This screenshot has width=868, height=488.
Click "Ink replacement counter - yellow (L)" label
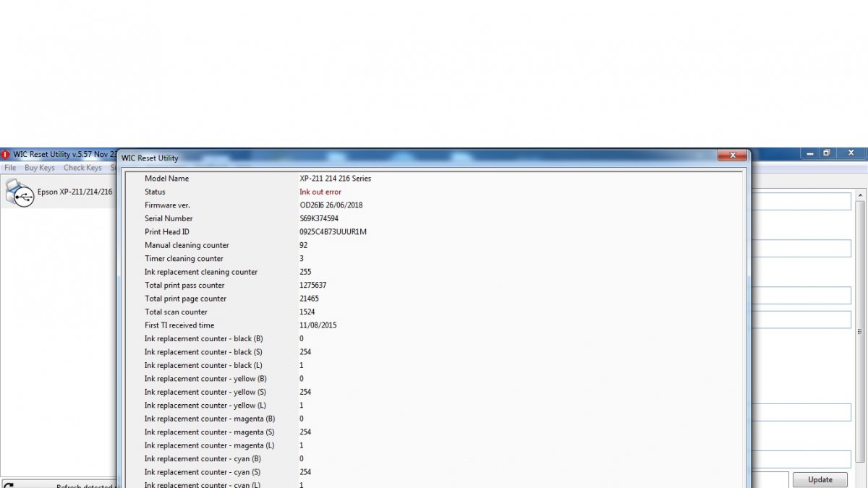(205, 406)
